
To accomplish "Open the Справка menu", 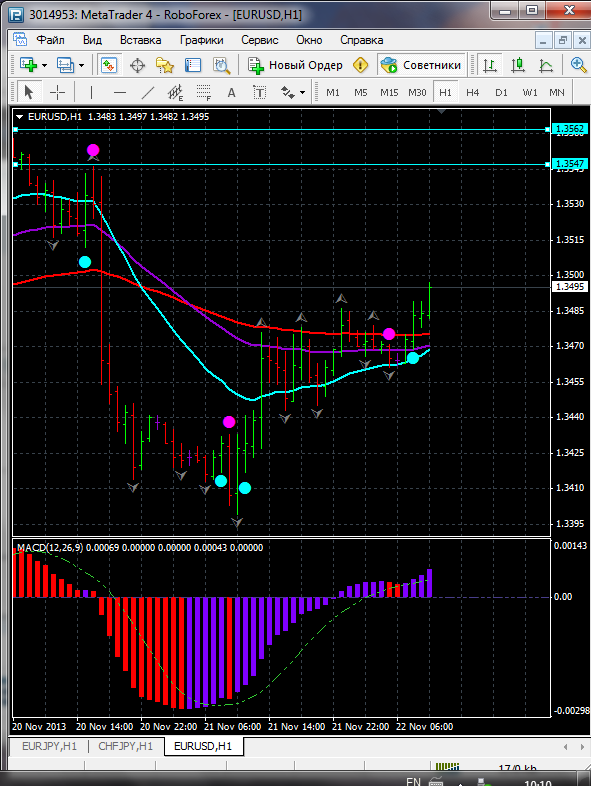I will coord(361,40).
